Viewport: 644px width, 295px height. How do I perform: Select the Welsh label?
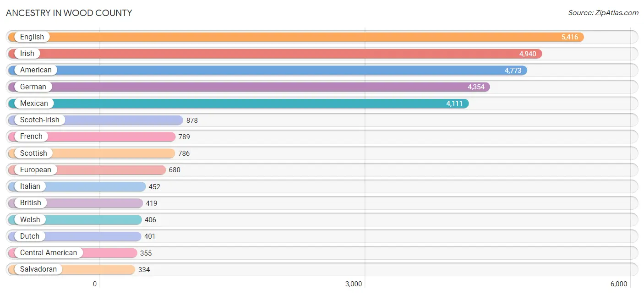[30, 219]
